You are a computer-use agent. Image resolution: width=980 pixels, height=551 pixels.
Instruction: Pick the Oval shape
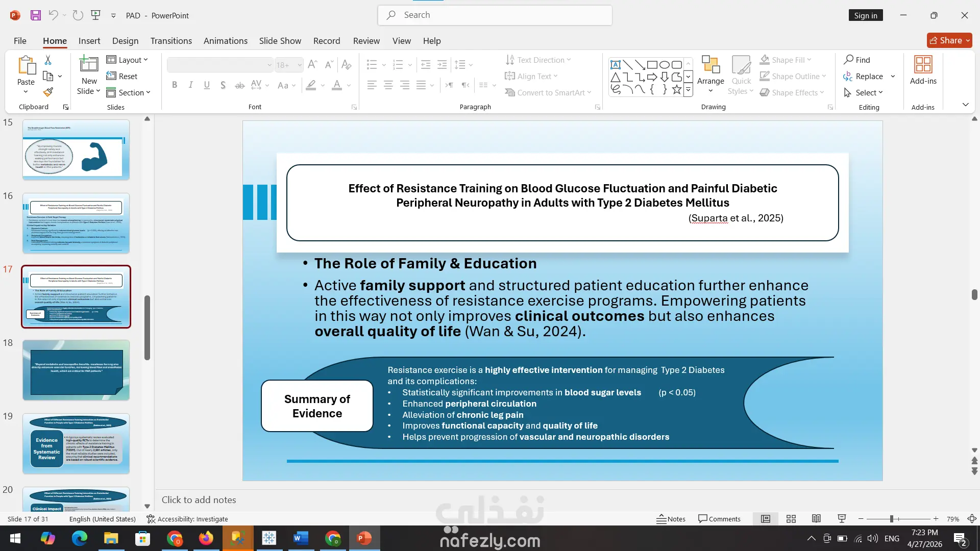click(665, 65)
